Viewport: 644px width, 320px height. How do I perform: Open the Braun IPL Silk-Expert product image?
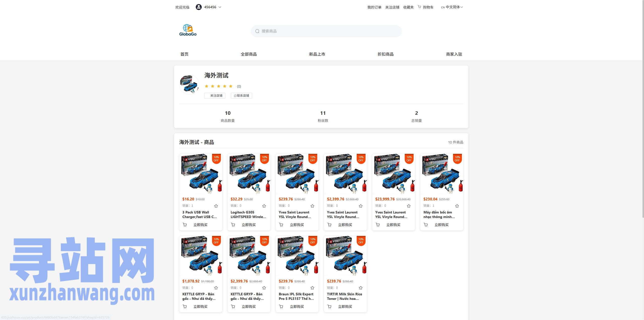click(297, 256)
